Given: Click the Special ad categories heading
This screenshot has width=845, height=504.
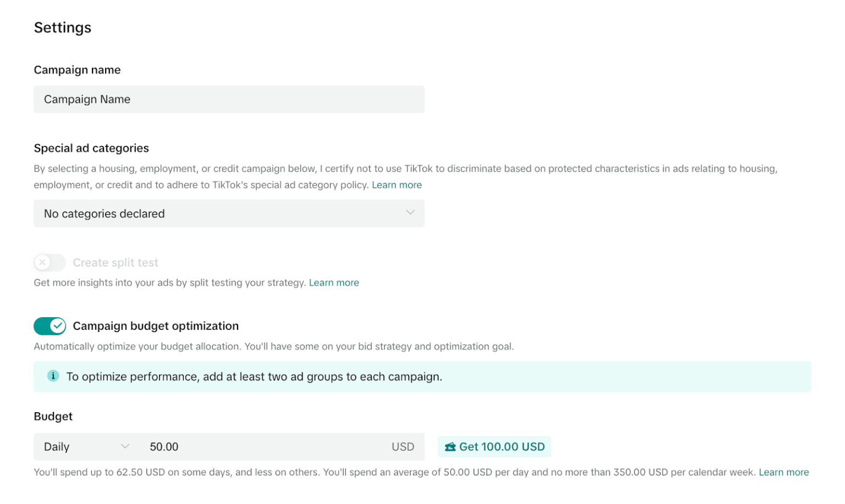Looking at the screenshot, I should 91,148.
